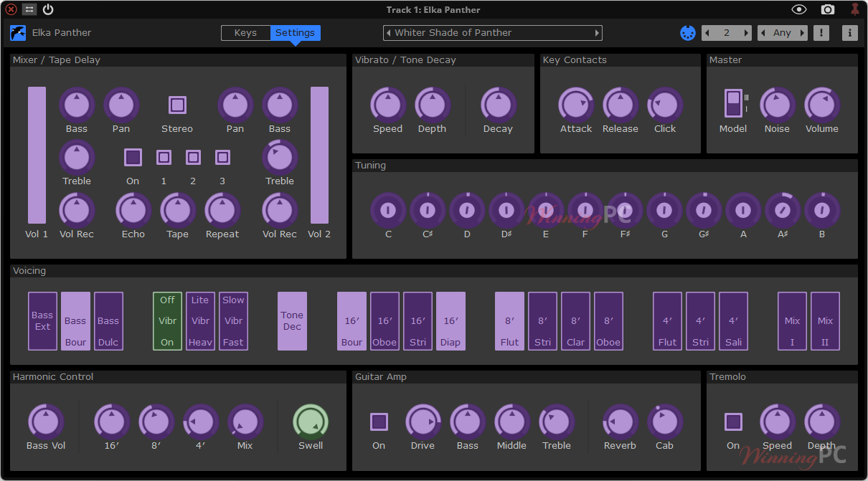Toggle the Tremolo On switch

(733, 422)
